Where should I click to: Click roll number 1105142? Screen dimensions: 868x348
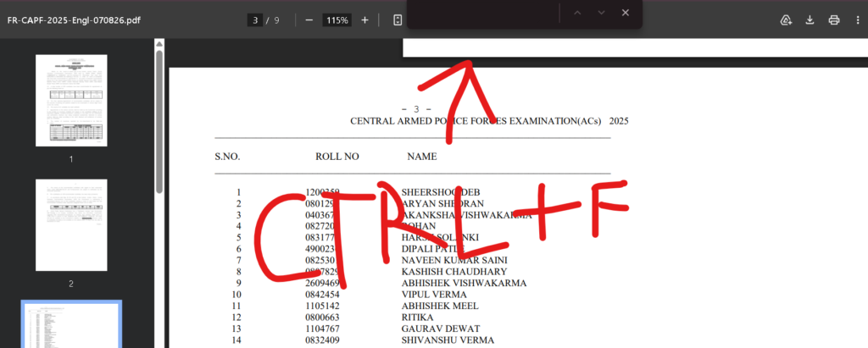(322, 306)
